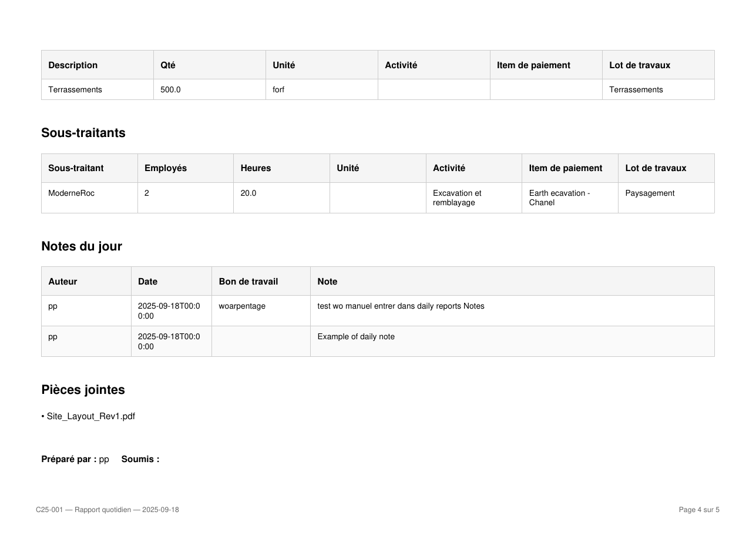
Task: Click the Bon de travail column header
Action: (x=261, y=281)
